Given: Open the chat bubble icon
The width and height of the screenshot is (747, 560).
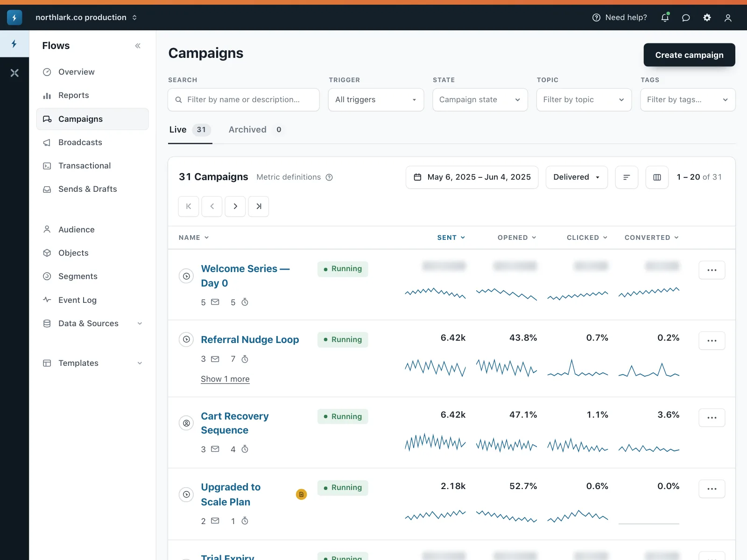Looking at the screenshot, I should point(686,18).
